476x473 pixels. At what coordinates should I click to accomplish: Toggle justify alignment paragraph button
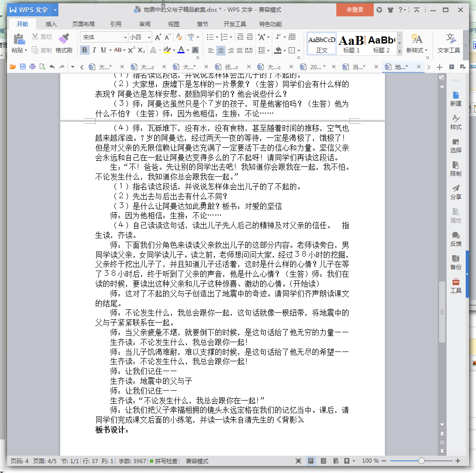coord(240,50)
